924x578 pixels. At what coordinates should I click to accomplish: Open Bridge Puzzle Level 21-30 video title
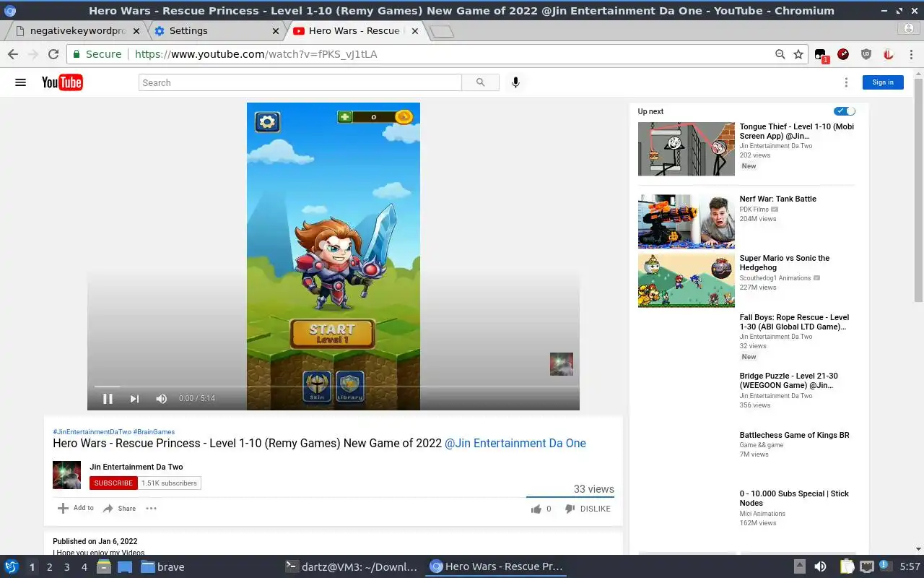tap(789, 381)
